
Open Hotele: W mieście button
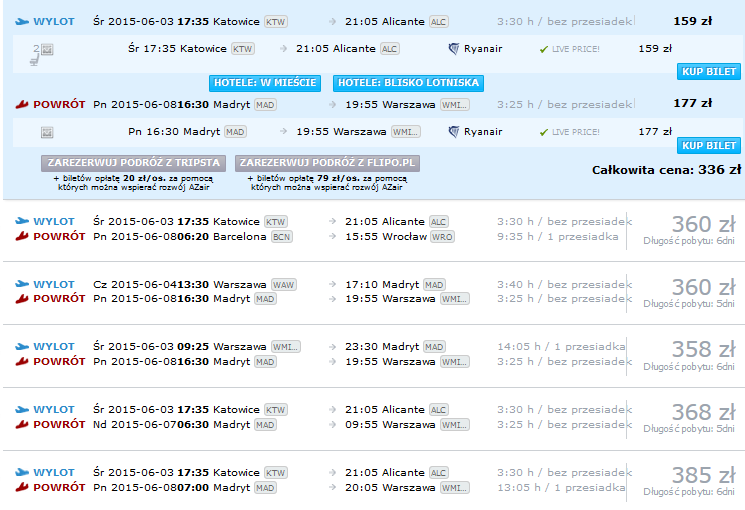click(x=265, y=83)
